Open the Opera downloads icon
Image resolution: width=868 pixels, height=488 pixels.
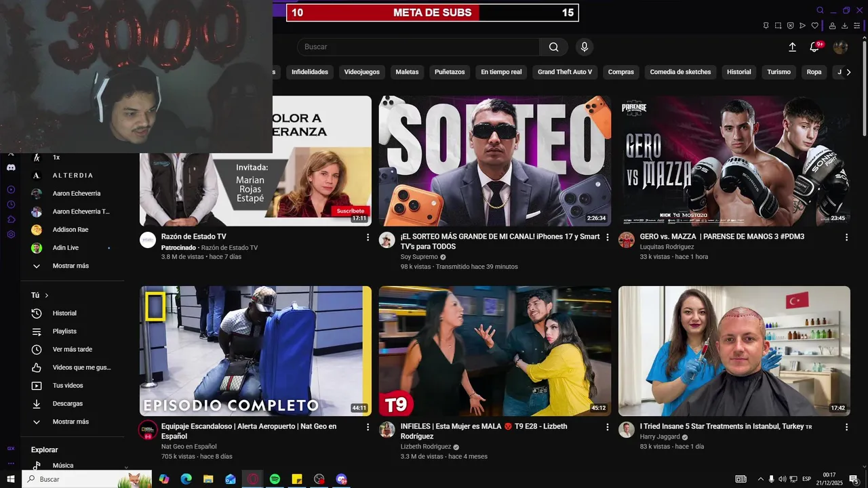(x=844, y=26)
